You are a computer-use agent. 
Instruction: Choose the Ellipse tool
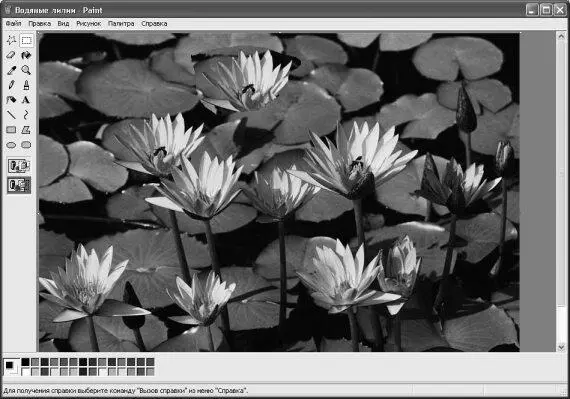[11, 145]
